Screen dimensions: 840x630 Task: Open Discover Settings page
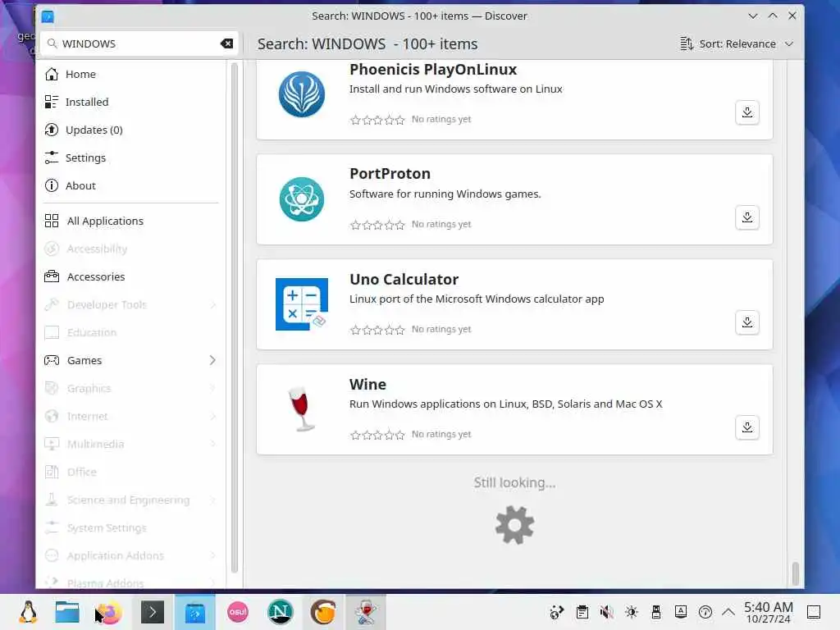pyautogui.click(x=131, y=157)
